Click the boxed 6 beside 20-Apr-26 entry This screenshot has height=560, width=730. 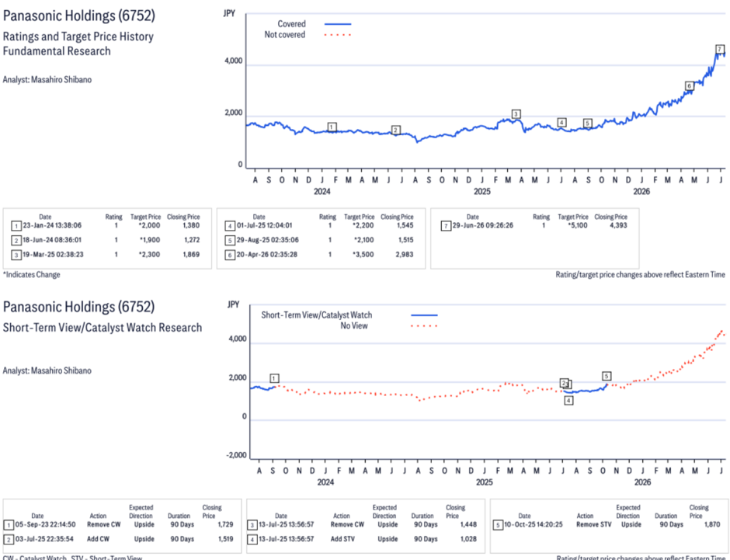230,255
